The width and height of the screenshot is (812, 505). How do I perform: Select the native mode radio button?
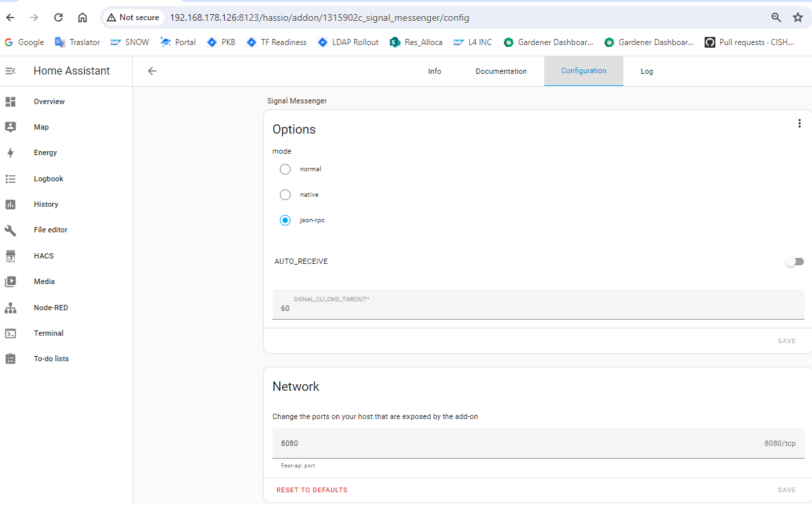pos(285,194)
